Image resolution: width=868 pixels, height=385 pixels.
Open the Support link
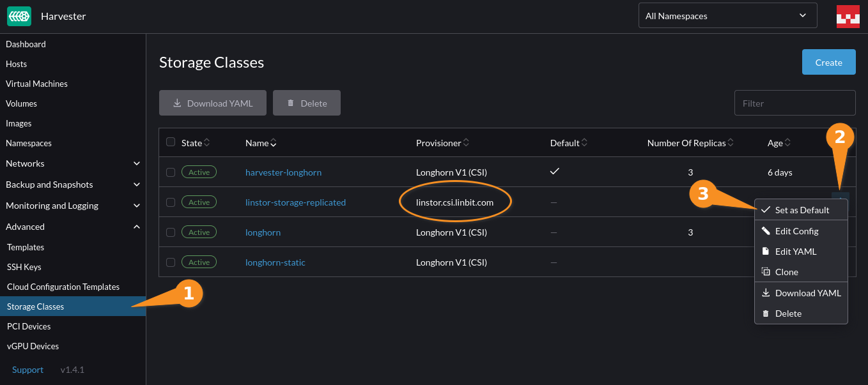coord(27,370)
